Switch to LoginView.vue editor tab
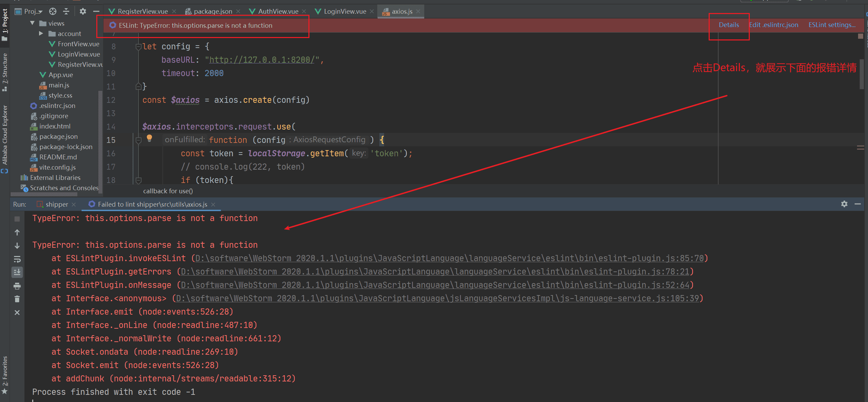Image resolution: width=868 pixels, height=402 pixels. 345,11
